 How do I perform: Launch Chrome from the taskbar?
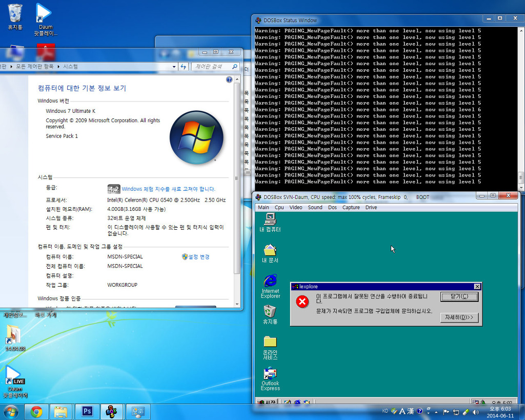tap(36, 411)
